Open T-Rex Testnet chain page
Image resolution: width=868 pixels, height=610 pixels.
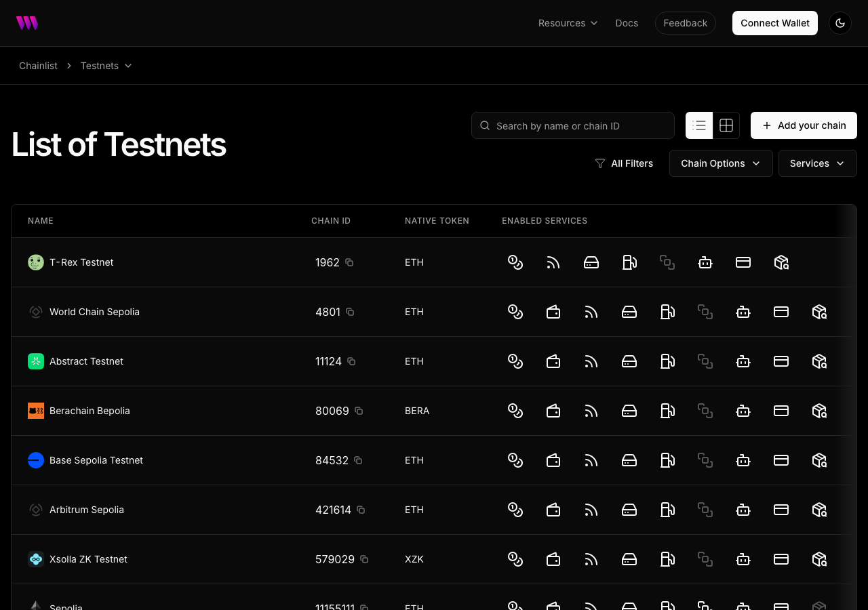[81, 262]
